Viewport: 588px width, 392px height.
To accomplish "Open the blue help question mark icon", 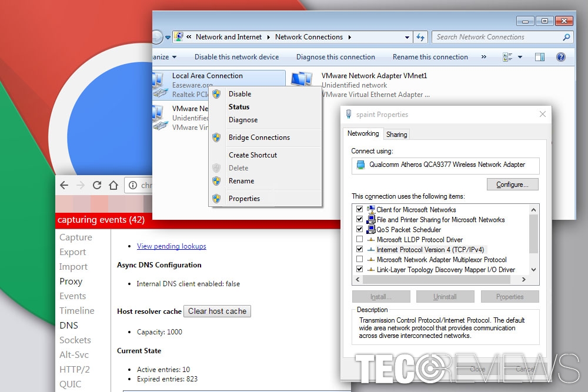I will (x=560, y=57).
